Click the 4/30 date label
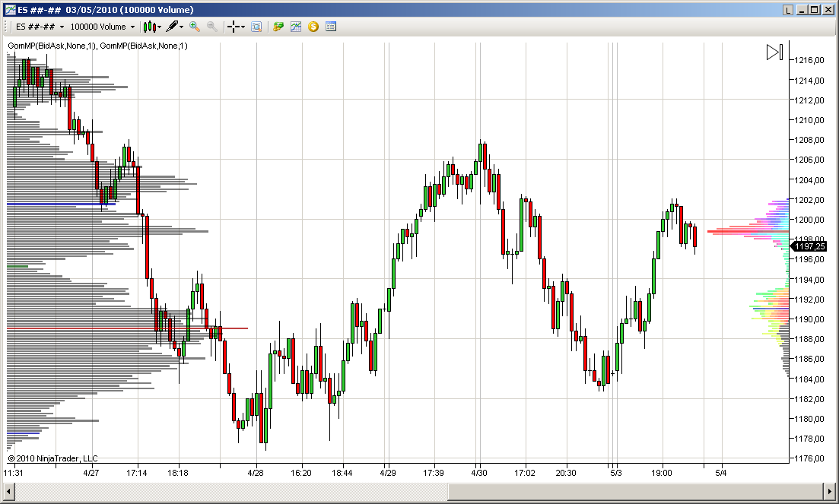Viewport: 839px width, 504px height. 479,473
